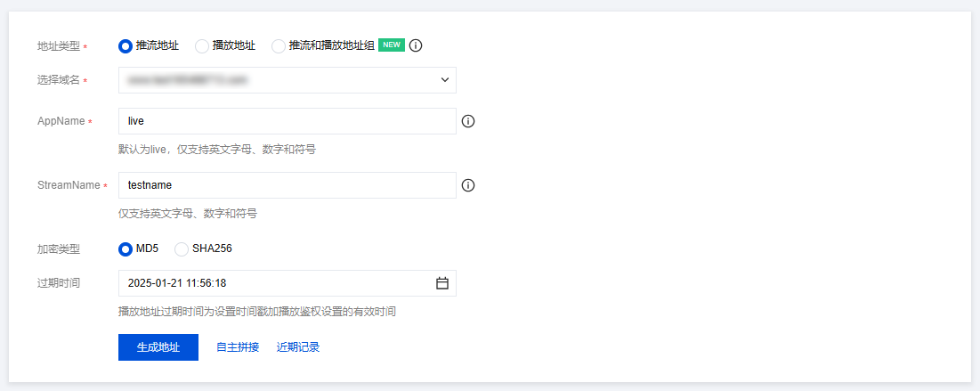The height and width of the screenshot is (391, 980).
Task: Open the calendar icon in the 过期时间 field
Action: 442,283
